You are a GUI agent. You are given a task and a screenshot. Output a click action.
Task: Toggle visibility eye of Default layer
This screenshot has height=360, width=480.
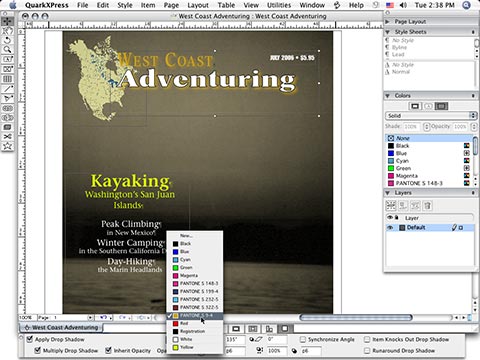tap(390, 228)
